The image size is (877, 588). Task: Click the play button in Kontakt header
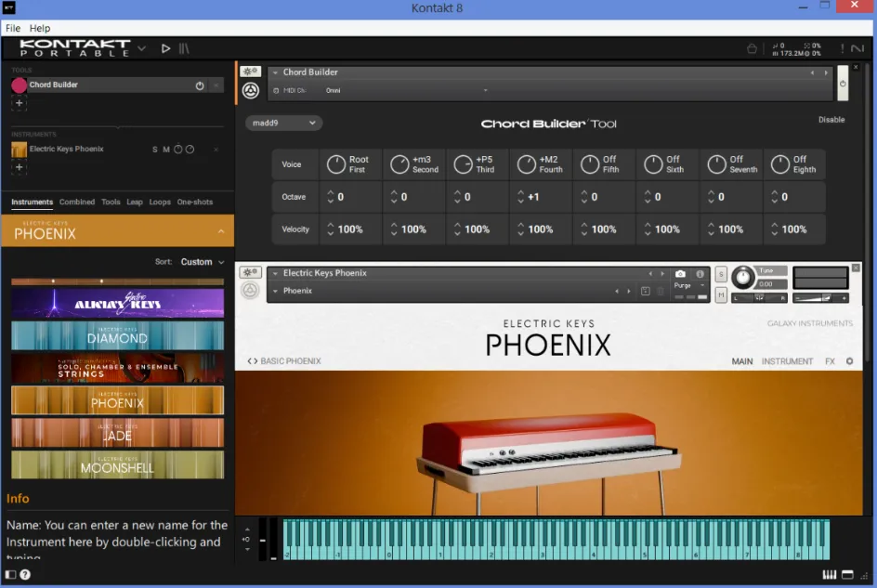165,48
